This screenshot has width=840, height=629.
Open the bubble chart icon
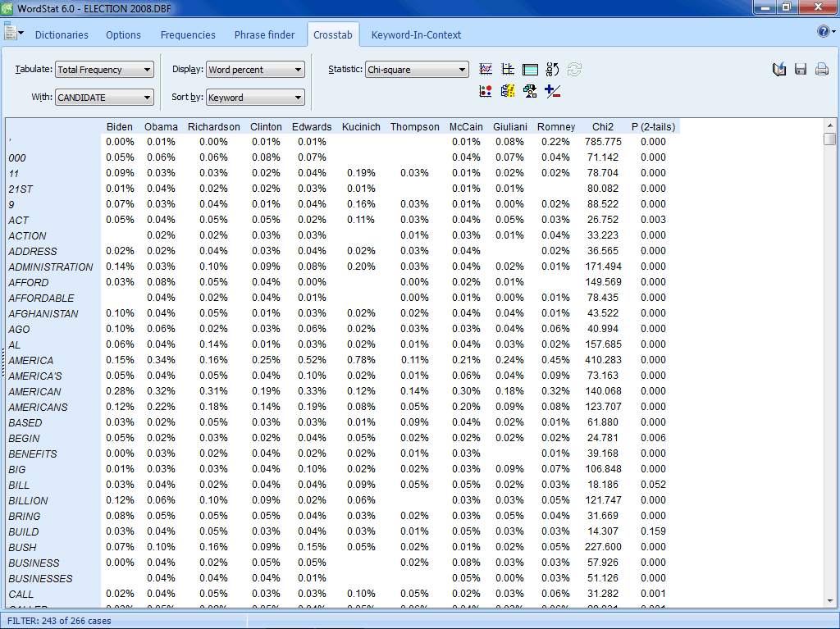(486, 91)
